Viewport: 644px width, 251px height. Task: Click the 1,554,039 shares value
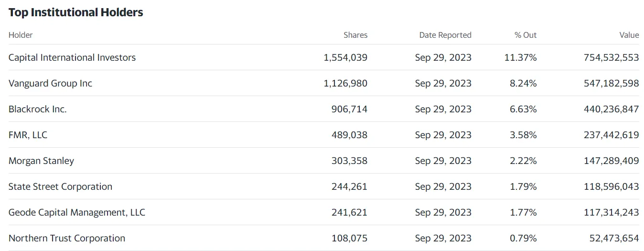(345, 57)
